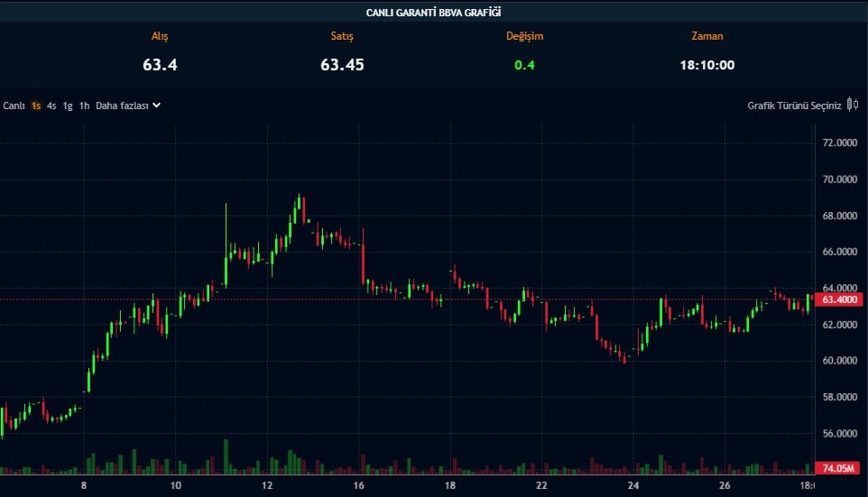Open 'Grafik Türünü Seçiniz' chart type selector
This screenshot has width=868, height=497.
pyautogui.click(x=794, y=106)
